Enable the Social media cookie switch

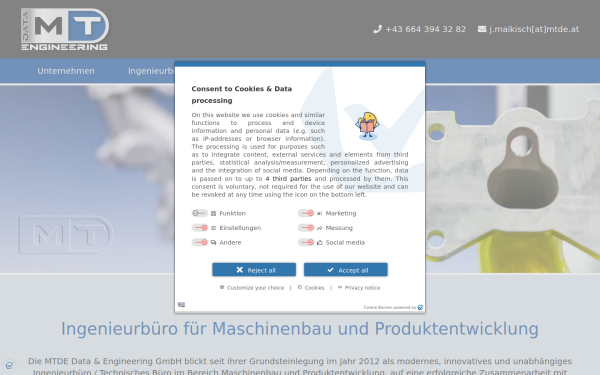[306, 242]
